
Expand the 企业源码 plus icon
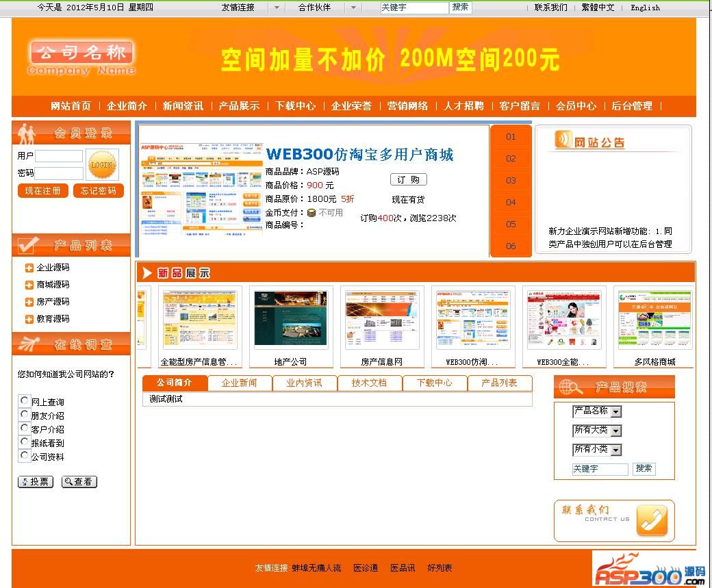[29, 268]
